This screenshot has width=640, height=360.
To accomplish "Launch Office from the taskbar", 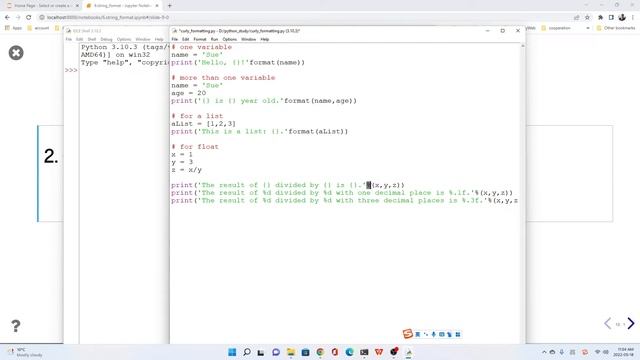I will coord(335,352).
